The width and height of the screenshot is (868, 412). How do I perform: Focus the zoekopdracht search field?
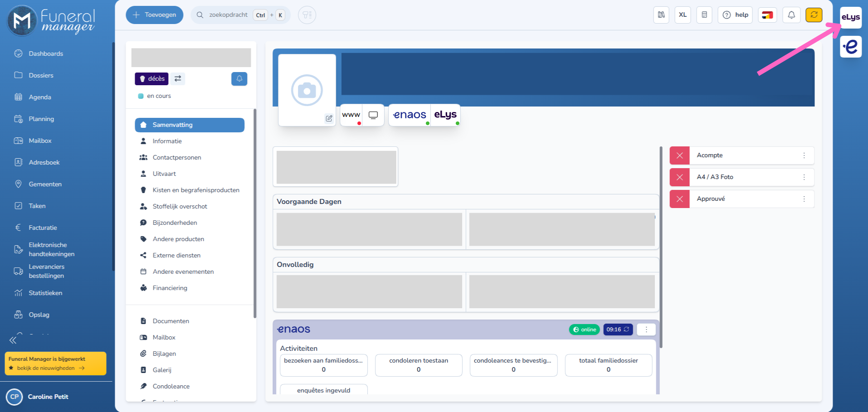click(x=240, y=15)
